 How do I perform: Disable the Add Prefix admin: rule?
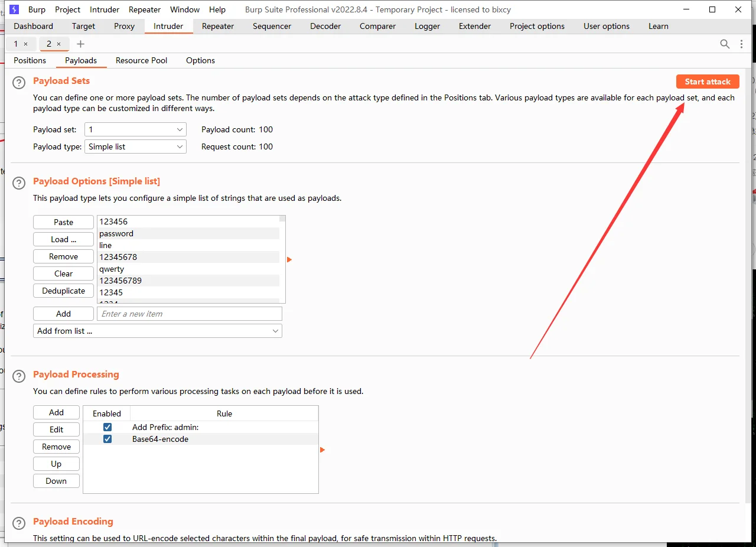(x=107, y=427)
